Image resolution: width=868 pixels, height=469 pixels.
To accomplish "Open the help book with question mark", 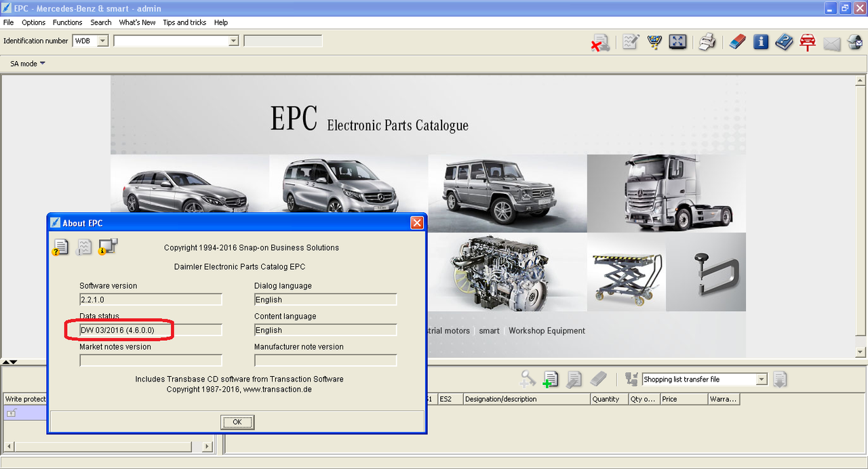I will (x=784, y=42).
